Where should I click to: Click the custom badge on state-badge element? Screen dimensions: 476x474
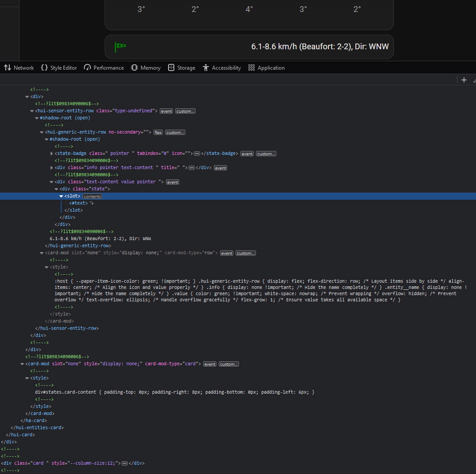(x=266, y=154)
